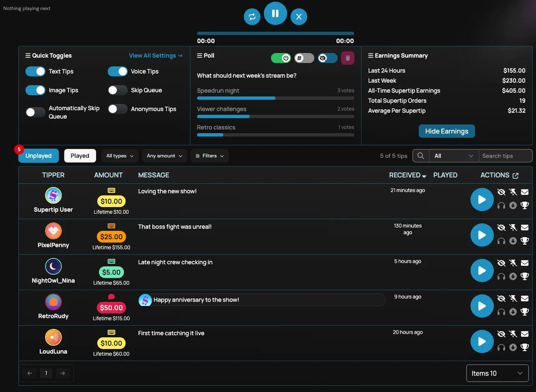Play NightOwl_Nina's tip
This screenshot has height=392, width=536.
point(482,271)
